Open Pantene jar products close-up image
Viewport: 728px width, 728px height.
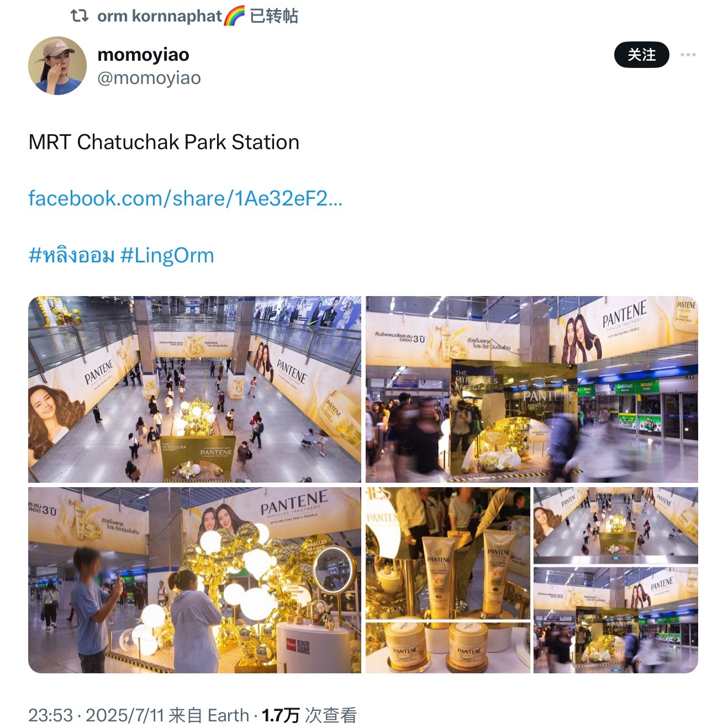(x=448, y=647)
